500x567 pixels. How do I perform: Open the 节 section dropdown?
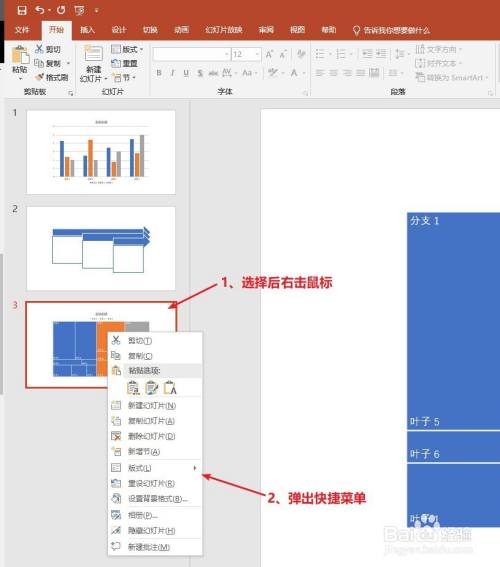tap(124, 77)
